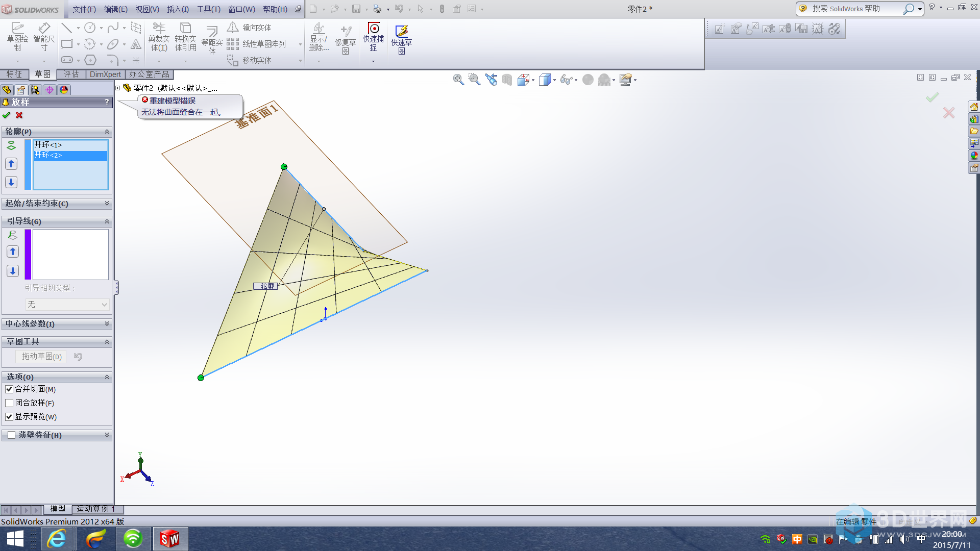The height and width of the screenshot is (551, 980).
Task: Move guide curve up with the up arrow
Action: pos(13,252)
